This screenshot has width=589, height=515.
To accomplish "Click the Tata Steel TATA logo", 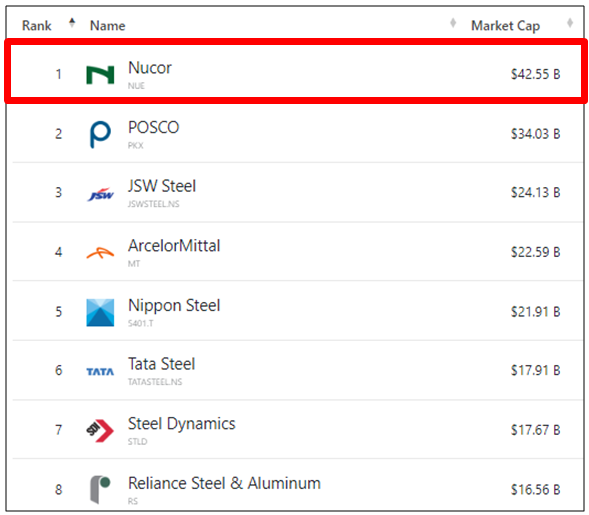I will [100, 372].
